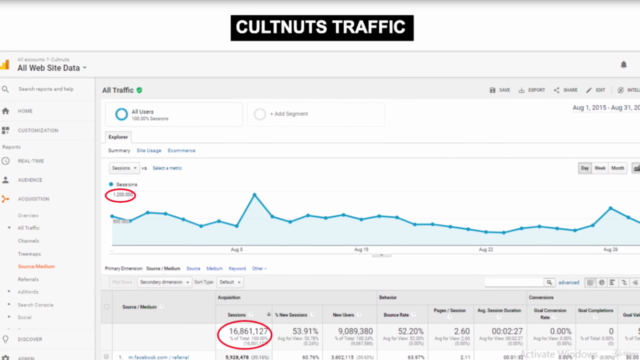The width and height of the screenshot is (640, 360).
Task: Click the search magnifier in sidebar
Action: click(5, 89)
